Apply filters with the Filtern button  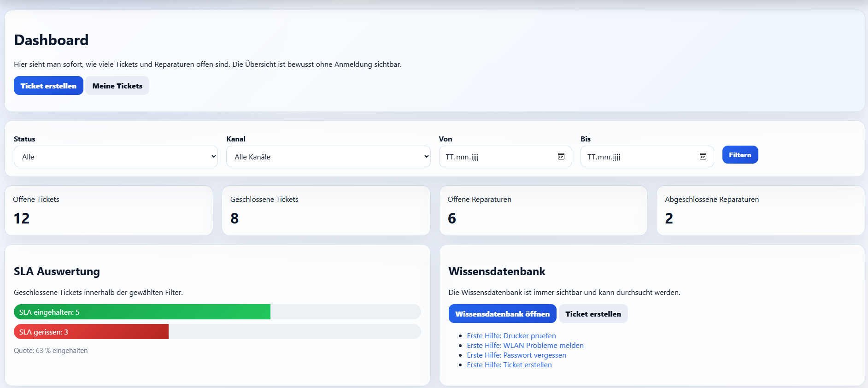point(740,155)
